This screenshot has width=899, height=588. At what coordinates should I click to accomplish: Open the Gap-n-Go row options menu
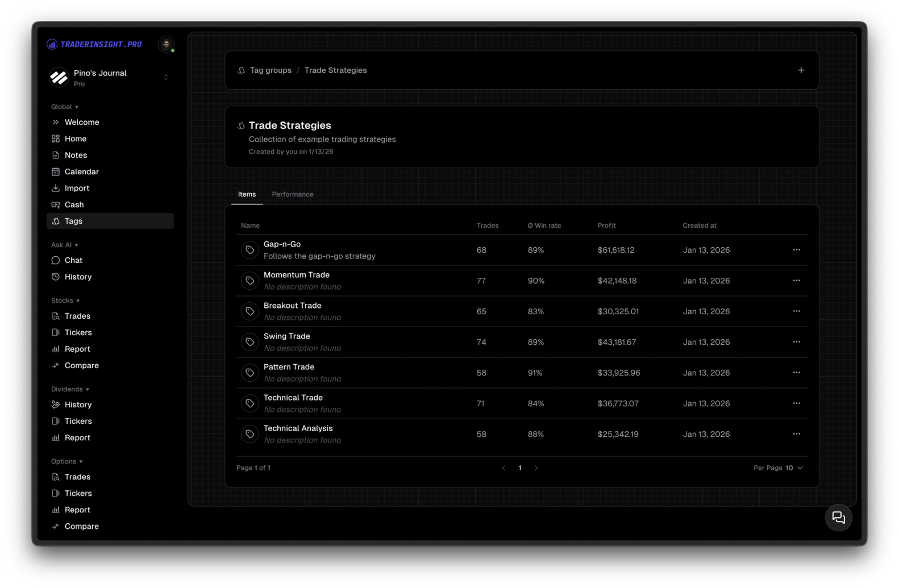[x=796, y=250]
